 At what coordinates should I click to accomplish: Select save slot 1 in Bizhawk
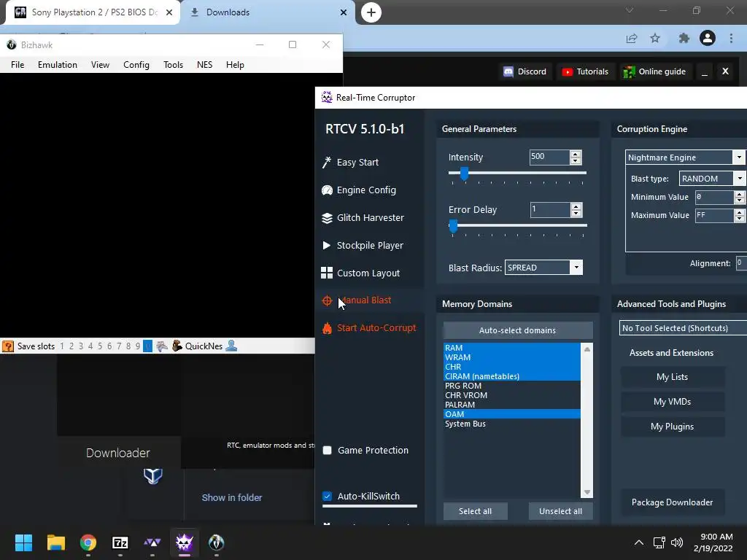tap(62, 346)
